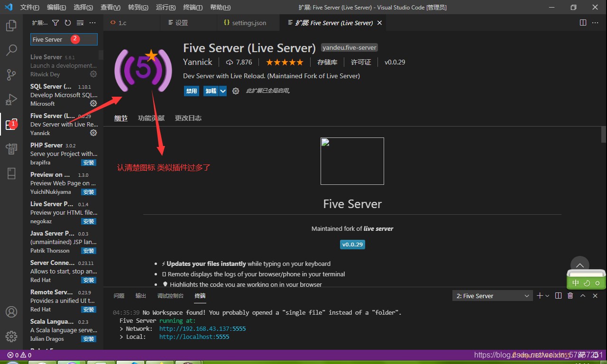Open the http://localhost:5555 terminal link
607x364 pixels.
(194, 337)
